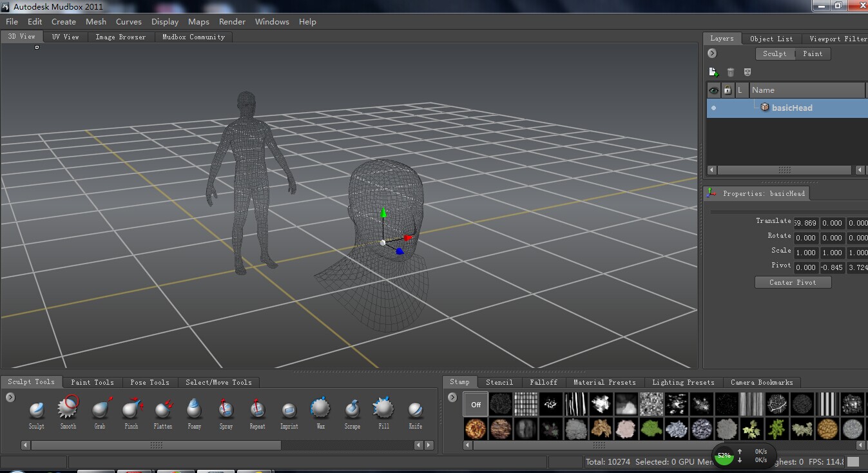Turn stamp Off in the Stamp tray

(x=476, y=405)
